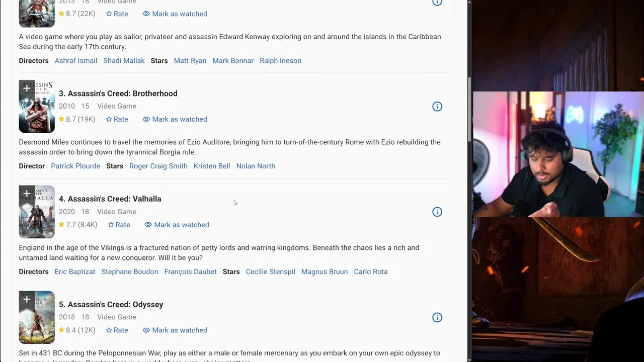Open star Roger Craig Smith's page
This screenshot has height=362, width=644.
[x=158, y=166]
